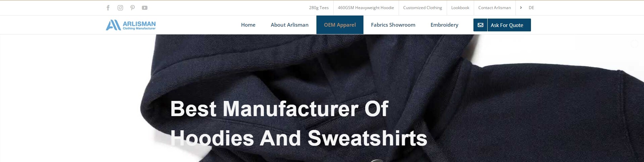Screen dimensions: 644x162
Task: Click the Ask For Quote button
Action: tap(502, 25)
